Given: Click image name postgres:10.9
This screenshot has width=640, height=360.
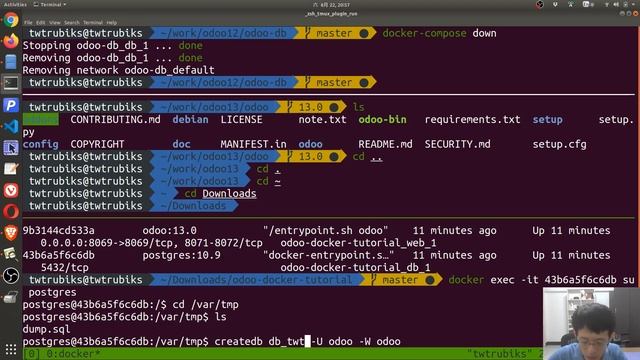Looking at the screenshot, I should pyautogui.click(x=181, y=256).
